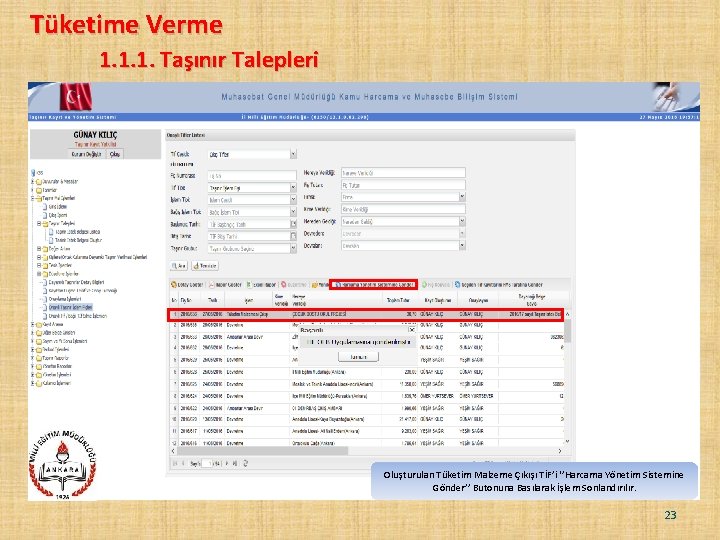This screenshot has height=540, width=720.
Task: Expand the Değer Artışı tree folder
Action: [39, 249]
